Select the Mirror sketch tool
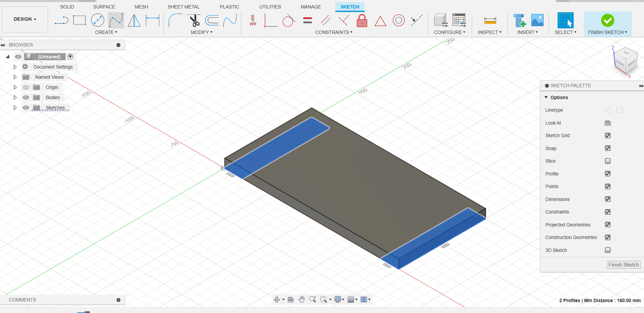644x313 pixels. pyautogui.click(x=134, y=20)
